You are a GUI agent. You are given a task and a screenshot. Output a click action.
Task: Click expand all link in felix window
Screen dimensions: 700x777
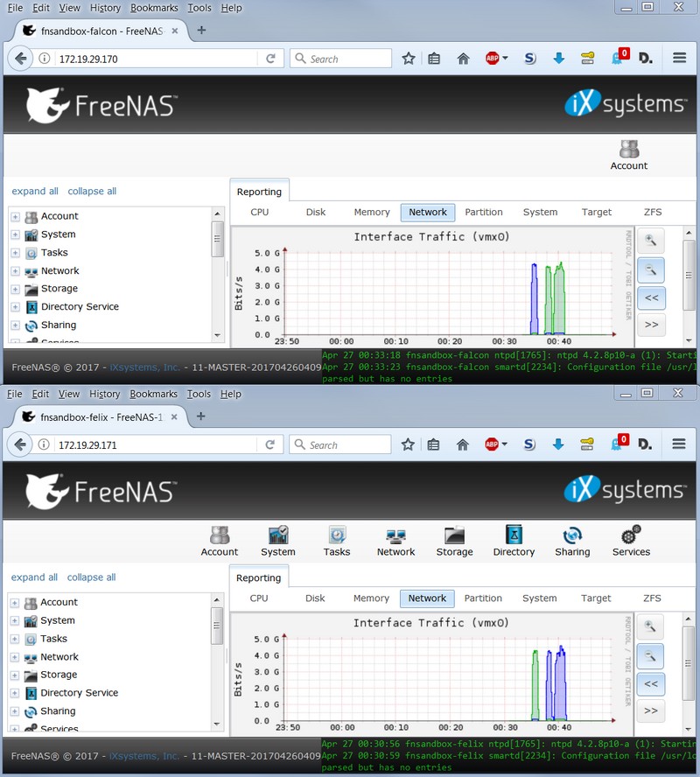34,577
